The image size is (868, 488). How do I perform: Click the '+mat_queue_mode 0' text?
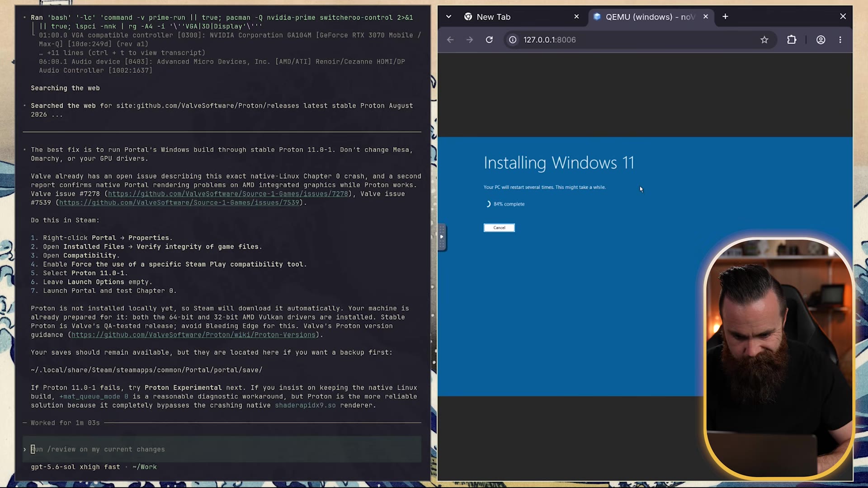coord(94,397)
